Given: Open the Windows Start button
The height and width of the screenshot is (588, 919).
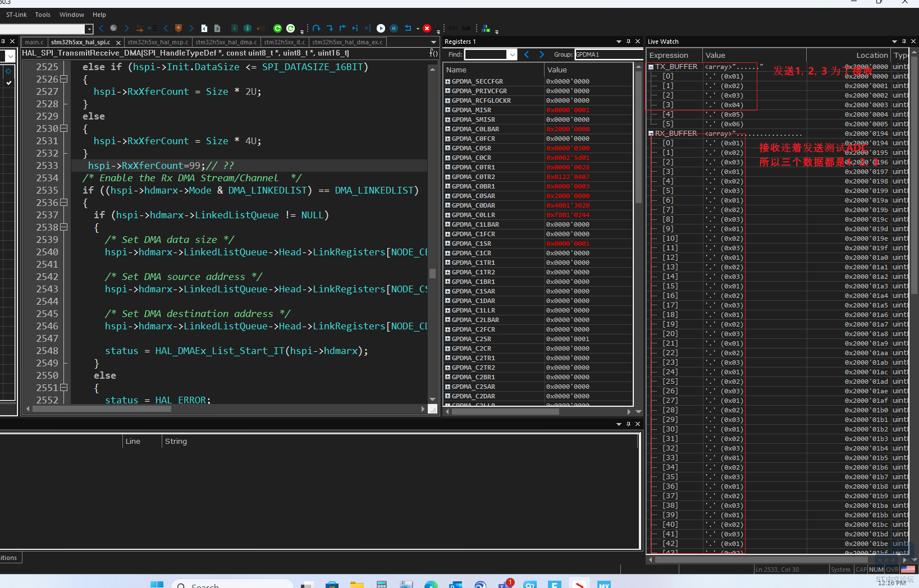Looking at the screenshot, I should pyautogui.click(x=157, y=585).
